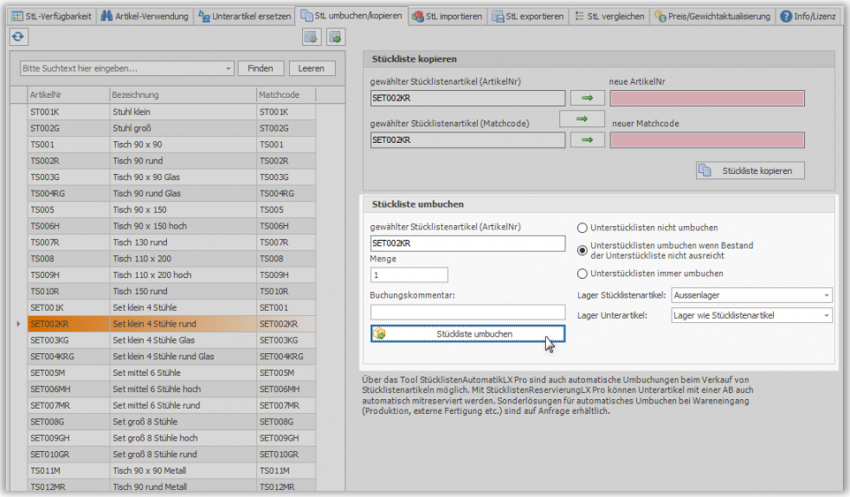Sort by the Bezeichnung column header
This screenshot has width=850, height=497.
[183, 95]
